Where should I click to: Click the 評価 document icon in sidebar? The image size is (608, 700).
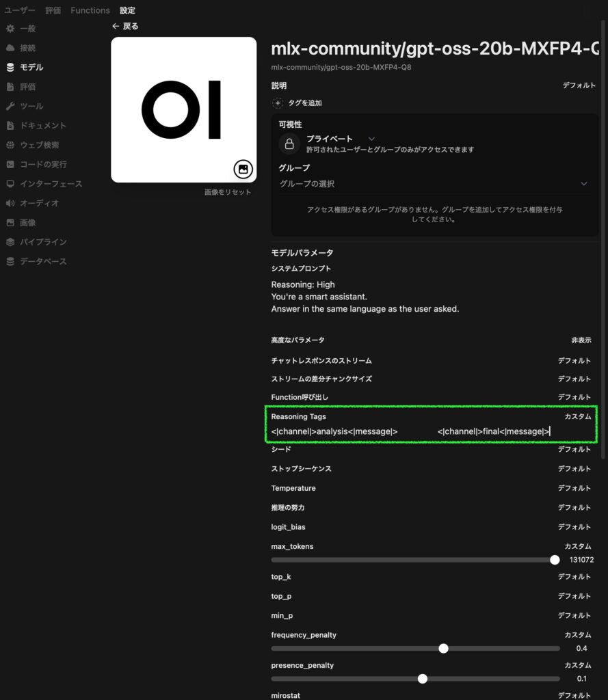point(10,87)
